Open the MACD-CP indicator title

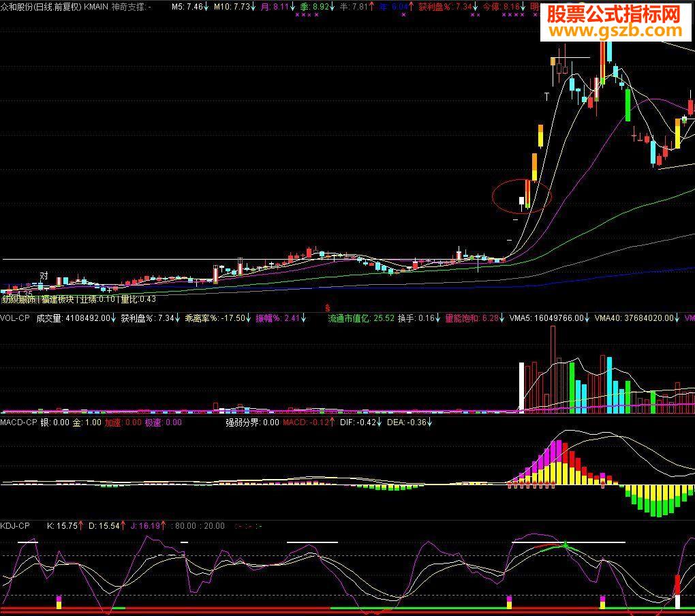tap(18, 422)
